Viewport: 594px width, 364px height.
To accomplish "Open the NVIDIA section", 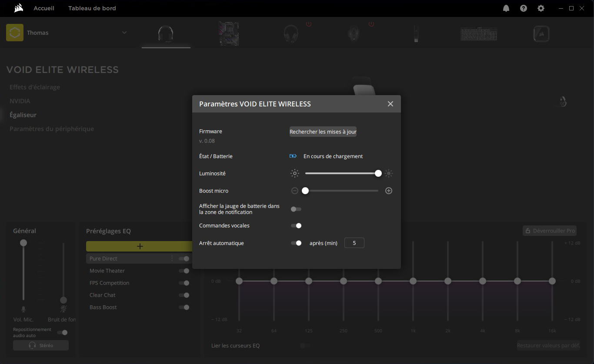I will click(20, 101).
